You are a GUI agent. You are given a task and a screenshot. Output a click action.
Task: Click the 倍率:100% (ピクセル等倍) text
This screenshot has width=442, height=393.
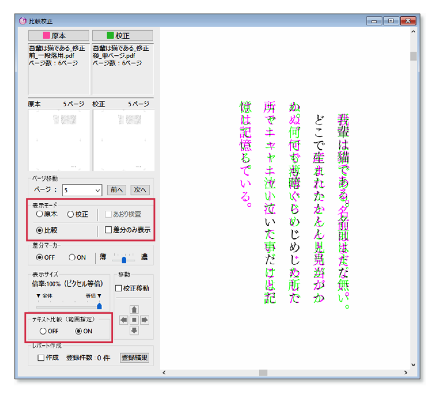tap(67, 284)
